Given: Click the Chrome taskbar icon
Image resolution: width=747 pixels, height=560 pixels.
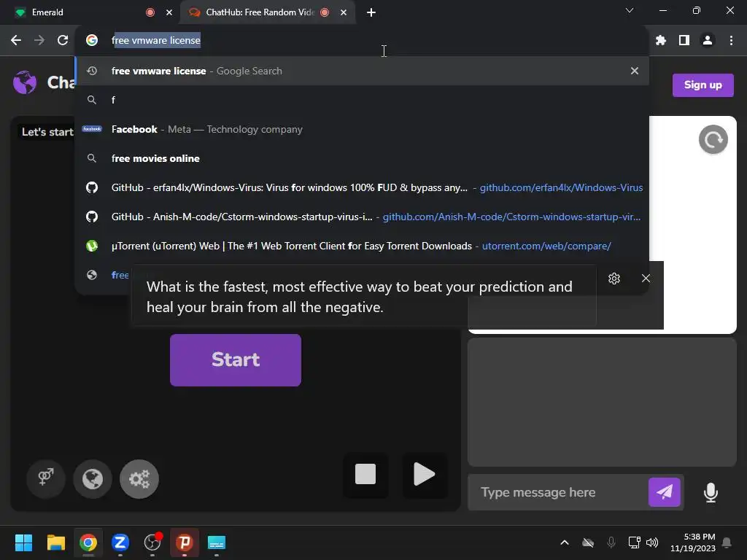Looking at the screenshot, I should coord(88,542).
